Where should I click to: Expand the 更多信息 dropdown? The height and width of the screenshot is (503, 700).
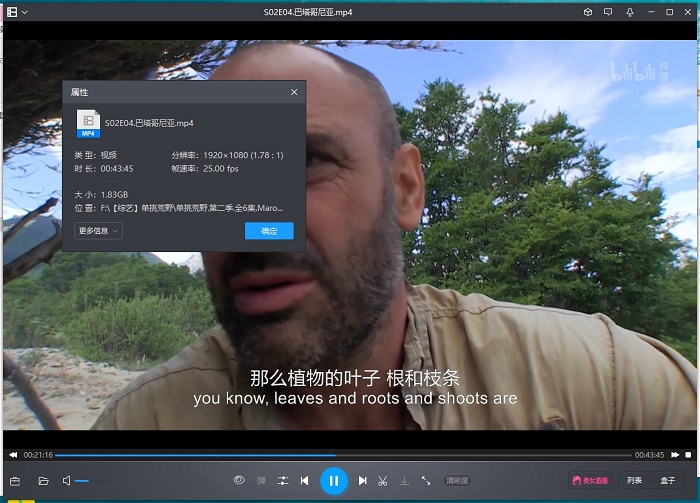[x=98, y=231]
